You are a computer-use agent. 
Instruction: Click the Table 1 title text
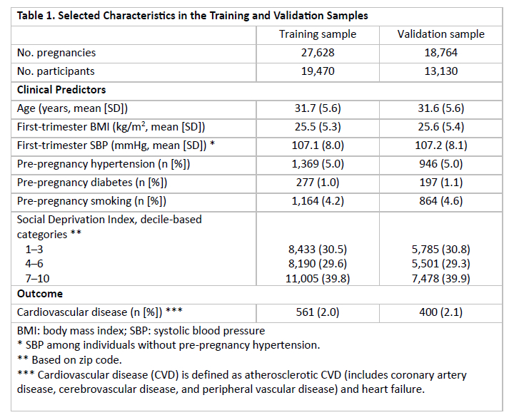(192, 15)
